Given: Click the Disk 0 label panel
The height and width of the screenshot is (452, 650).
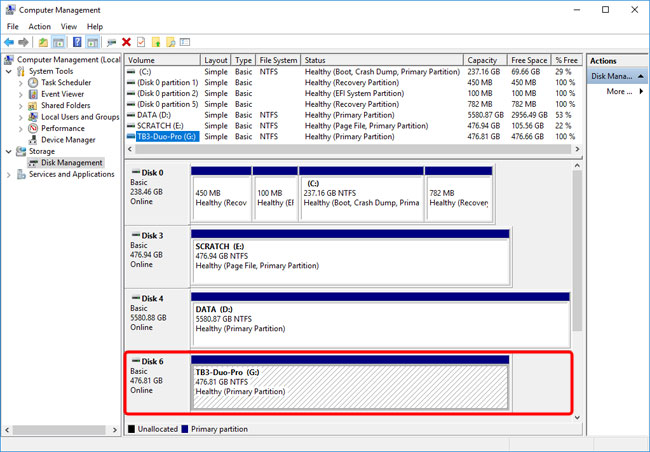Looking at the screenshot, I should pos(158,193).
